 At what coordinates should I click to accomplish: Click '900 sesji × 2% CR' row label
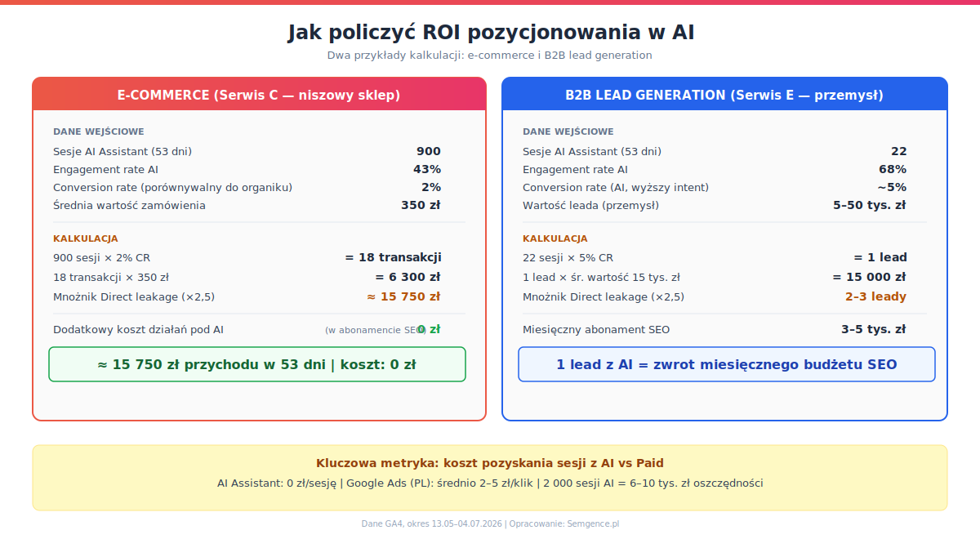(102, 257)
